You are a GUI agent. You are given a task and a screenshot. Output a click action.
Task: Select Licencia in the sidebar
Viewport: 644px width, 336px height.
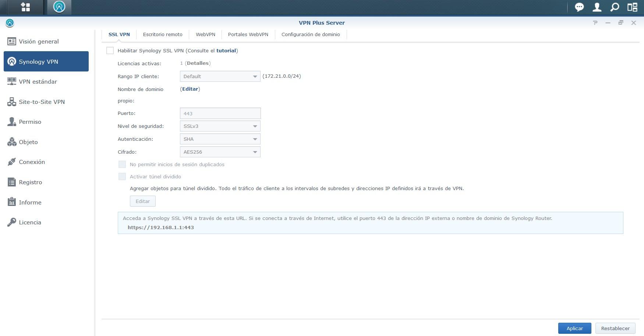coord(46,222)
